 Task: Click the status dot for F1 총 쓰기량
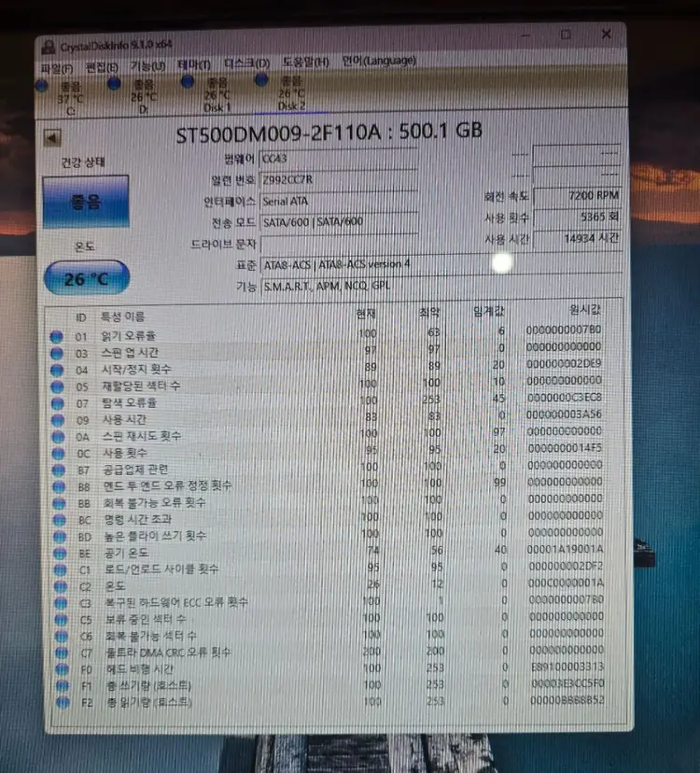63,687
